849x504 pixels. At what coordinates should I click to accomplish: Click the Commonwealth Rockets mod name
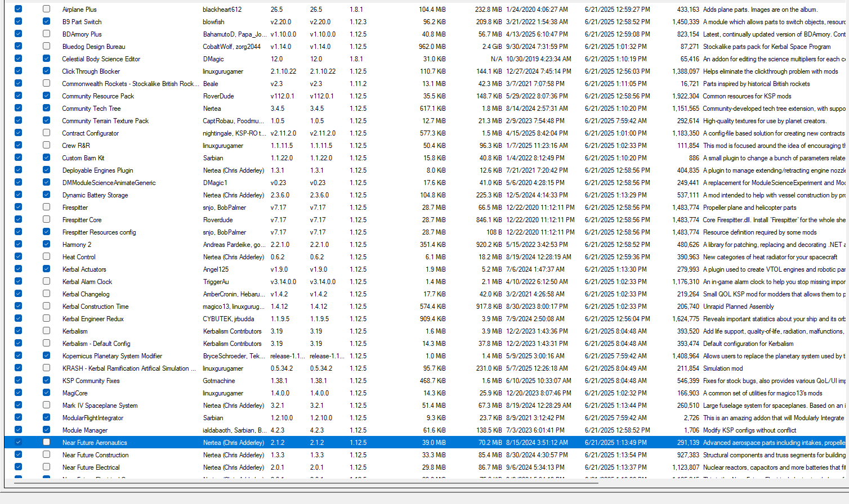click(129, 84)
